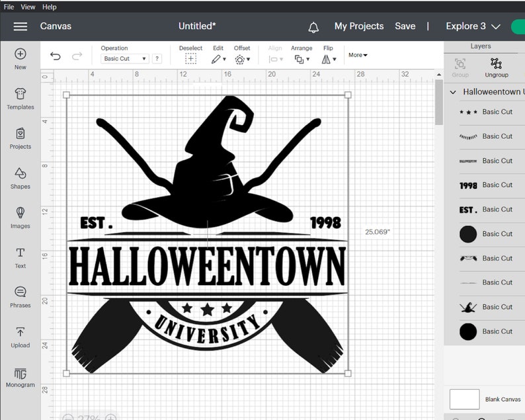Click the Undo arrow
This screenshot has height=420, width=525.
tap(56, 56)
